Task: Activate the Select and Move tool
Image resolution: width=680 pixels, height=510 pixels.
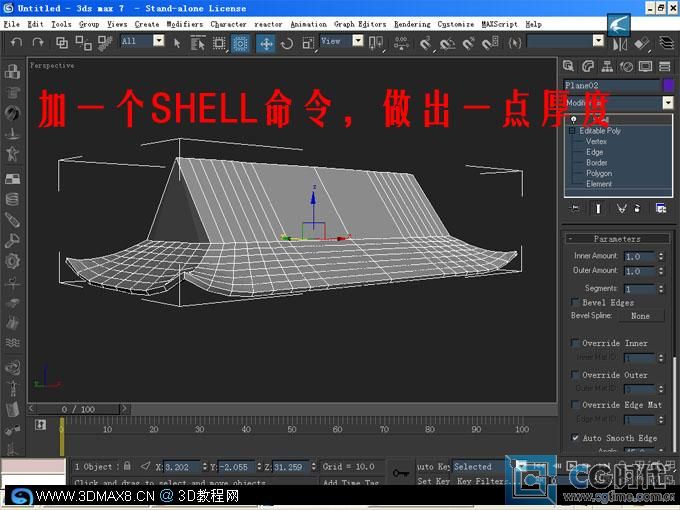Action: [265, 43]
